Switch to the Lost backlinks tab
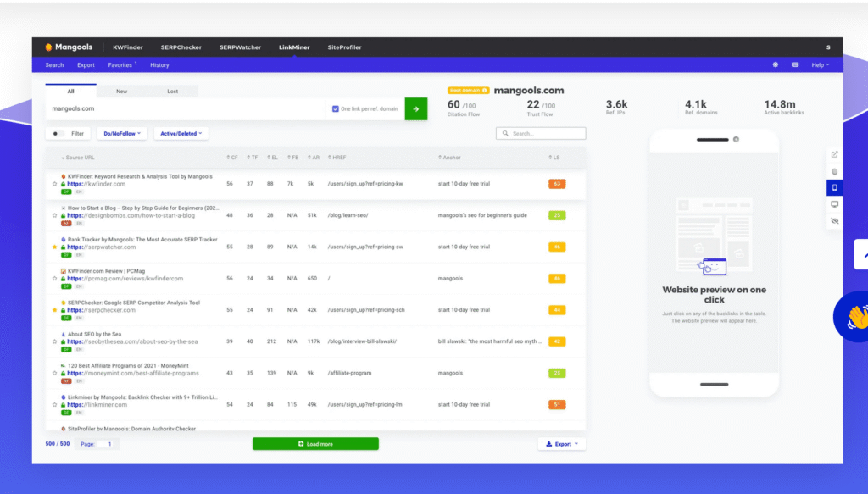Screen dimensions: 868x494 coord(173,92)
